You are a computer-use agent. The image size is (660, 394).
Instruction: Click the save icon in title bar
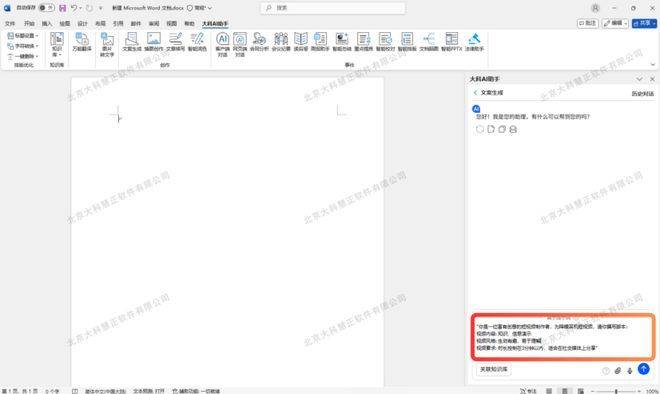pyautogui.click(x=62, y=8)
